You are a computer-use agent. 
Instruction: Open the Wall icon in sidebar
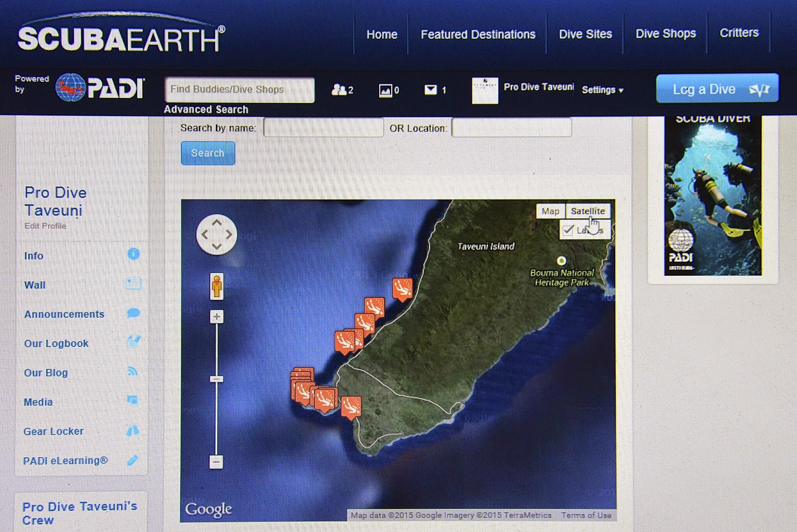(133, 284)
